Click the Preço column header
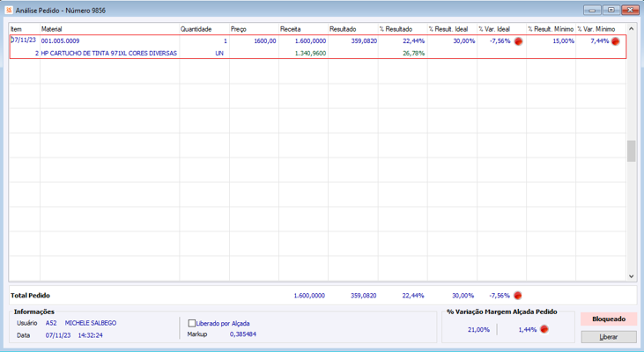 [254, 29]
